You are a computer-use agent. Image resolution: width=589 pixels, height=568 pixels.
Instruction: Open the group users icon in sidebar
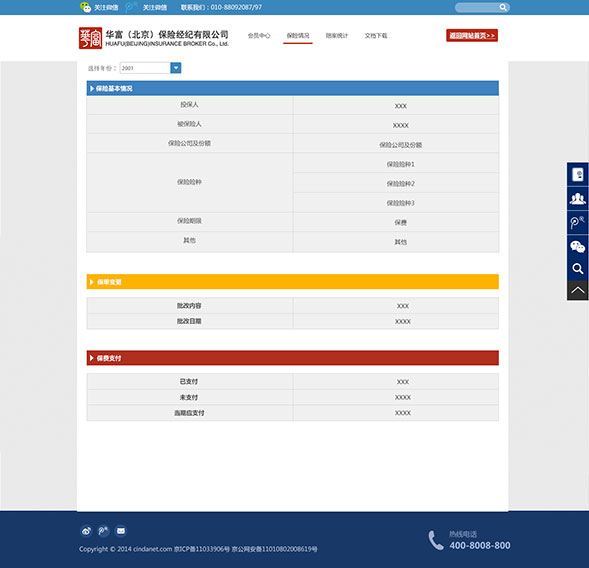tap(577, 198)
